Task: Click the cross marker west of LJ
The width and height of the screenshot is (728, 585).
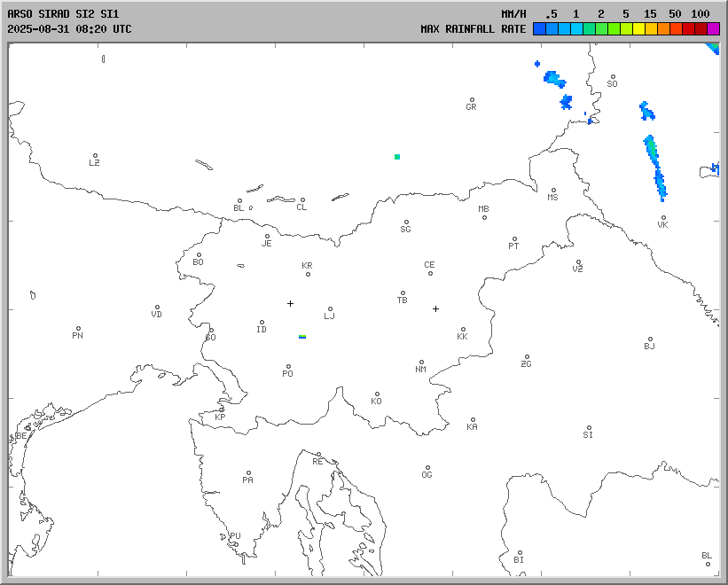Action: pos(290,303)
